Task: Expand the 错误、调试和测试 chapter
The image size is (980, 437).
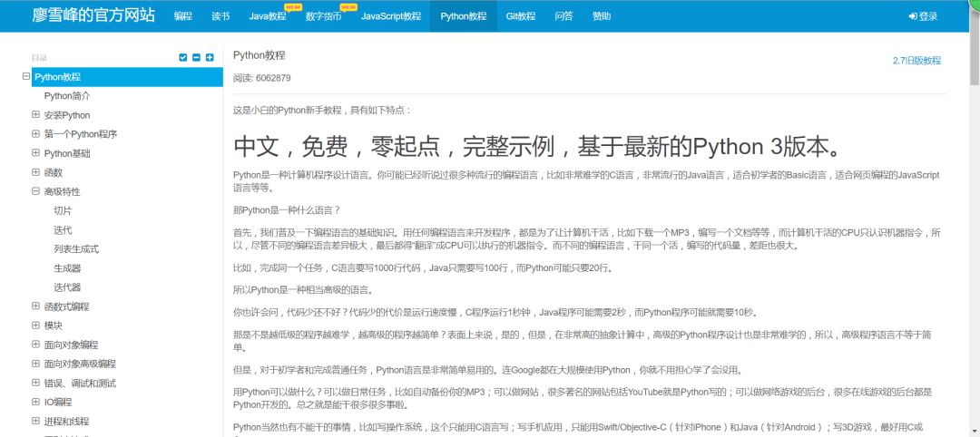Action: point(35,383)
